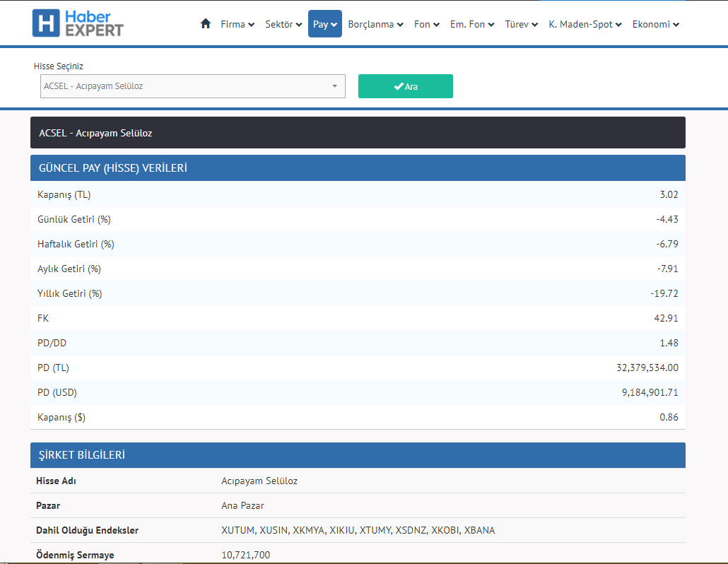Select the Hisse Adı value Acıpayam Selüloz

click(259, 481)
